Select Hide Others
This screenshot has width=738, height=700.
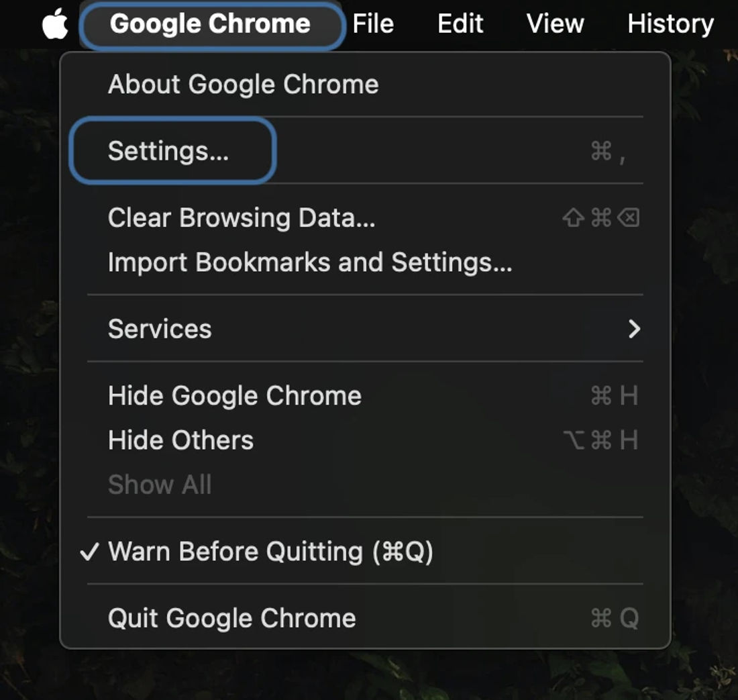point(365,440)
